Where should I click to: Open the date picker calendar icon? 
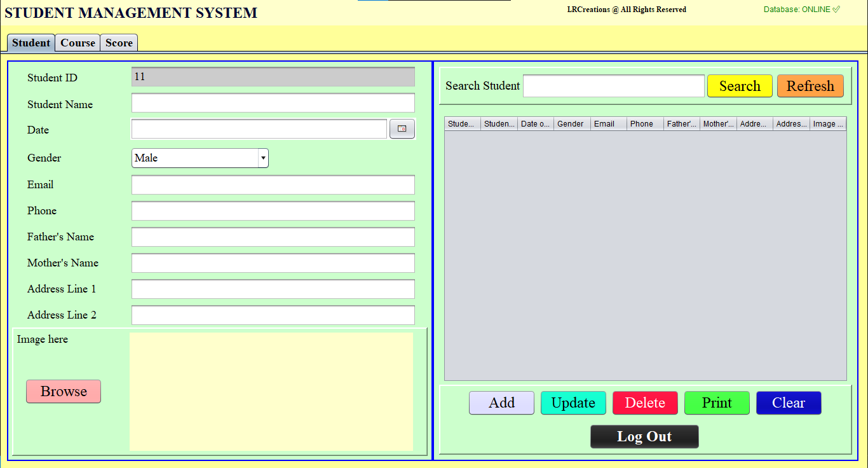pos(402,129)
